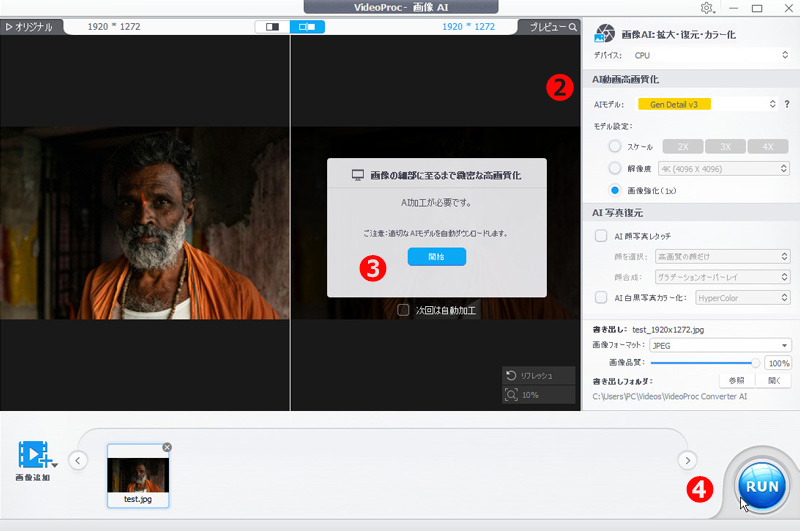Select the スケール radio button
The height and width of the screenshot is (531, 800).
tap(615, 147)
